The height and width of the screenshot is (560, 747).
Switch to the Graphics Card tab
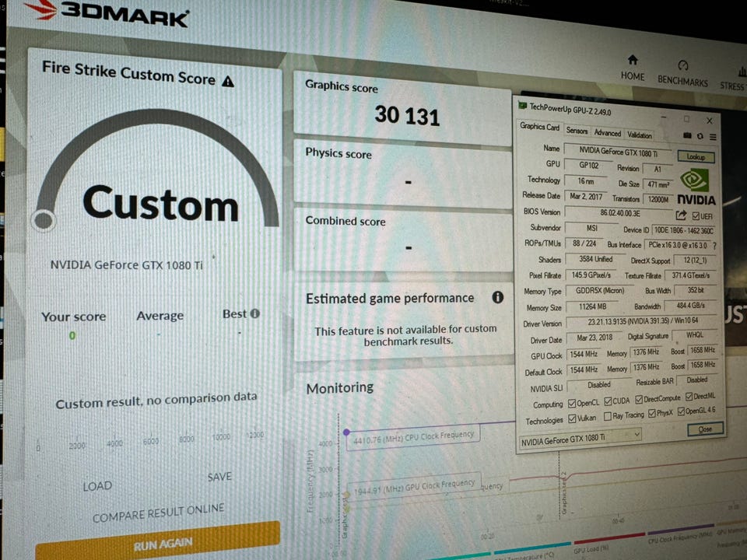tap(539, 126)
